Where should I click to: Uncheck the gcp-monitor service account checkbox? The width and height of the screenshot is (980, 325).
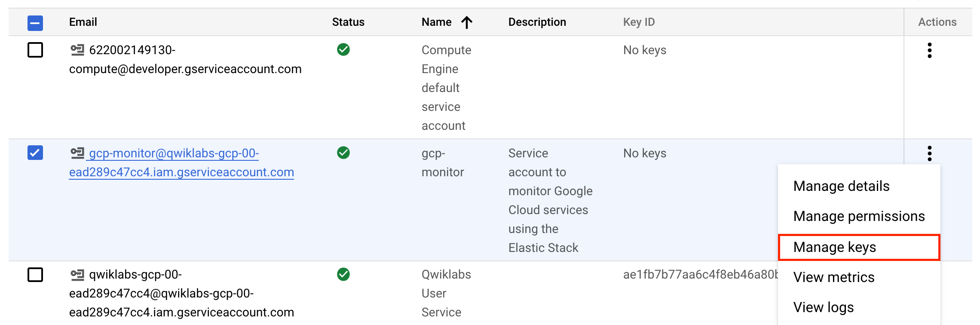(x=35, y=153)
